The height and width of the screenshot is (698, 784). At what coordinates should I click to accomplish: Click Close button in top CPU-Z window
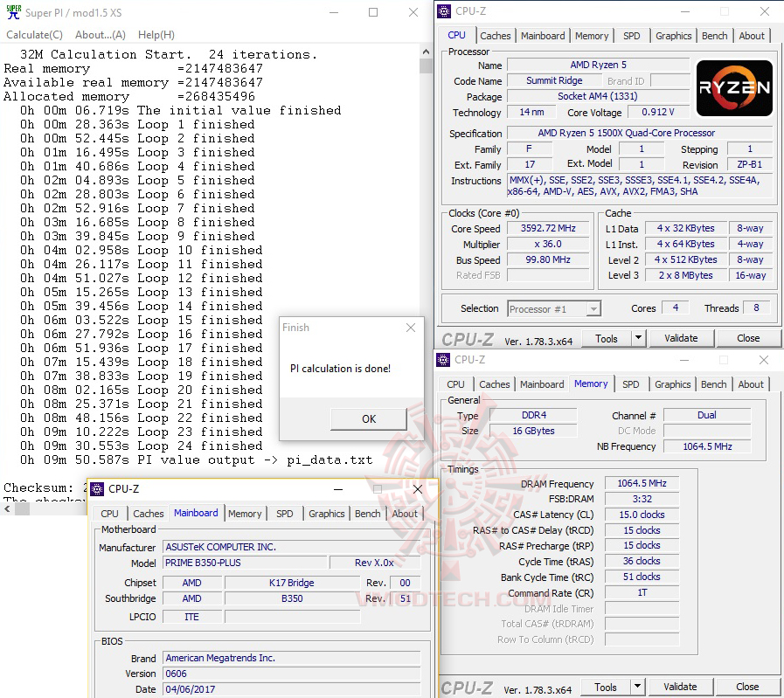pyautogui.click(x=748, y=338)
